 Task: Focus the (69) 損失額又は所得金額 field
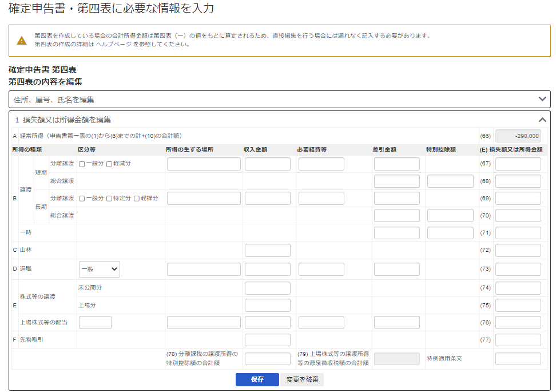point(518,199)
